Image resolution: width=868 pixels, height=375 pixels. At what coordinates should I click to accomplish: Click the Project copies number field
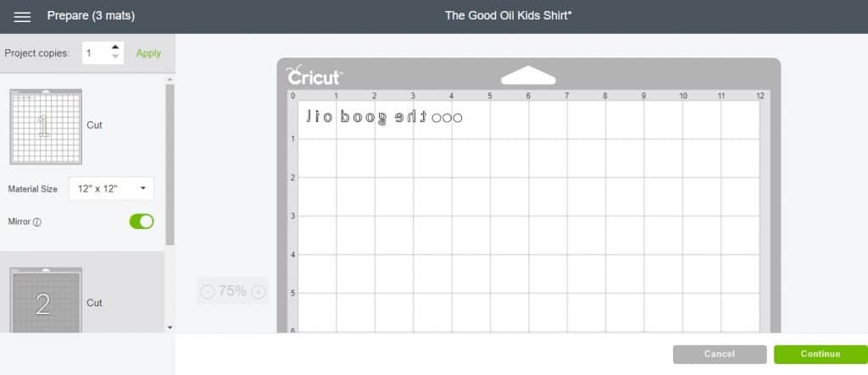tap(97, 53)
